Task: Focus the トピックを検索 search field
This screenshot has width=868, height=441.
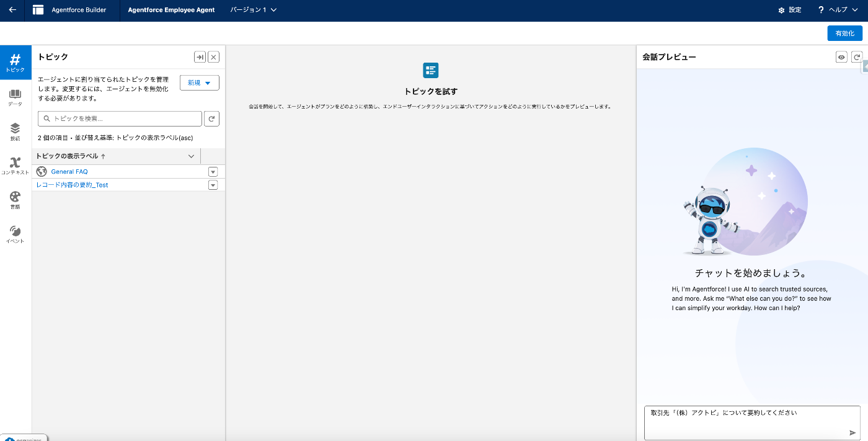Action: (120, 118)
